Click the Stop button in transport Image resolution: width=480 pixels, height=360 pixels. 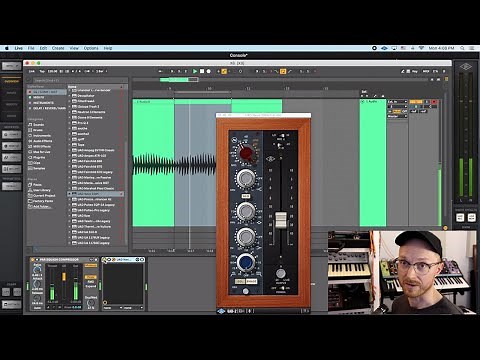202,71
